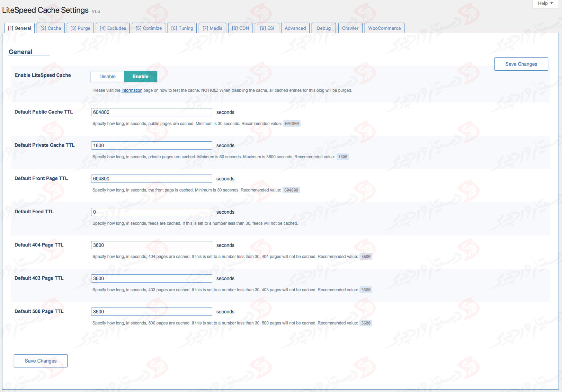
Task: Click the bottom Save Changes button
Action: (x=41, y=361)
